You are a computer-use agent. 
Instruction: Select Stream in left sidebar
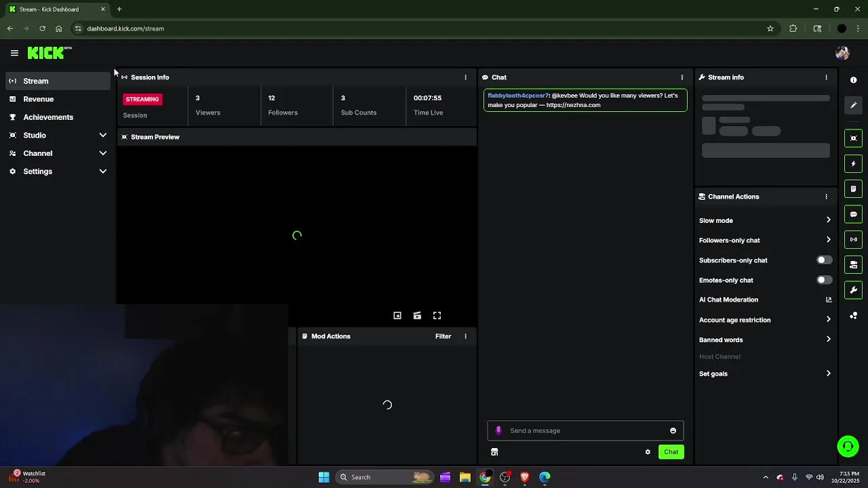(58, 81)
